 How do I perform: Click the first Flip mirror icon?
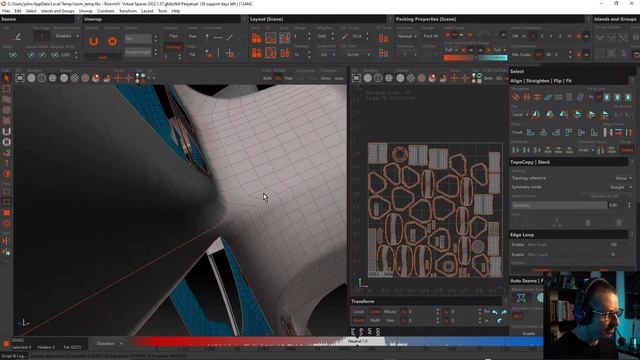(x=536, y=115)
